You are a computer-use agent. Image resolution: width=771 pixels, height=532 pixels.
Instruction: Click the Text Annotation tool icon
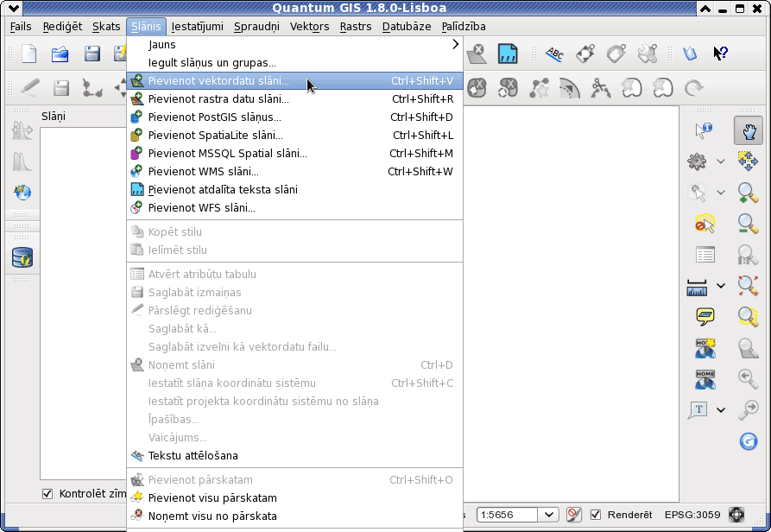tap(698, 409)
